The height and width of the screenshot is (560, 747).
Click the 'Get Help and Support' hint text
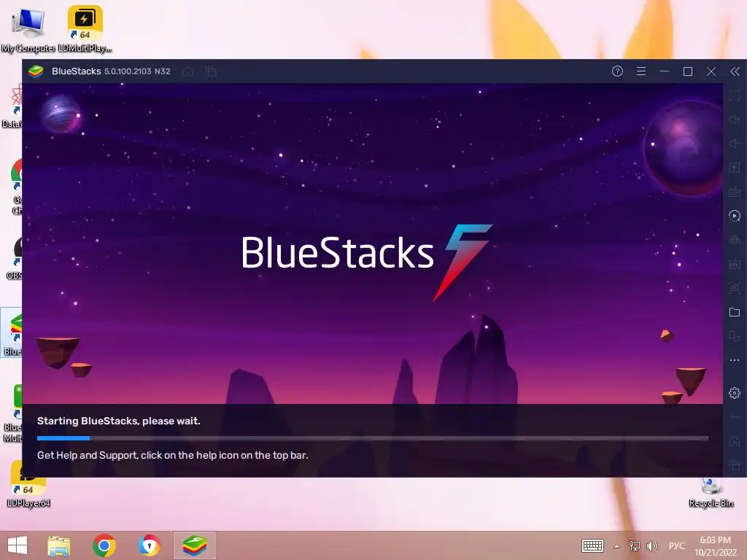coord(172,455)
